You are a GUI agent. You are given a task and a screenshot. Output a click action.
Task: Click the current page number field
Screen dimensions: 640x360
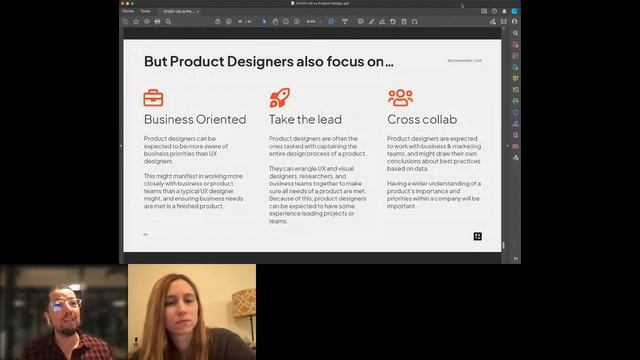[x=240, y=21]
